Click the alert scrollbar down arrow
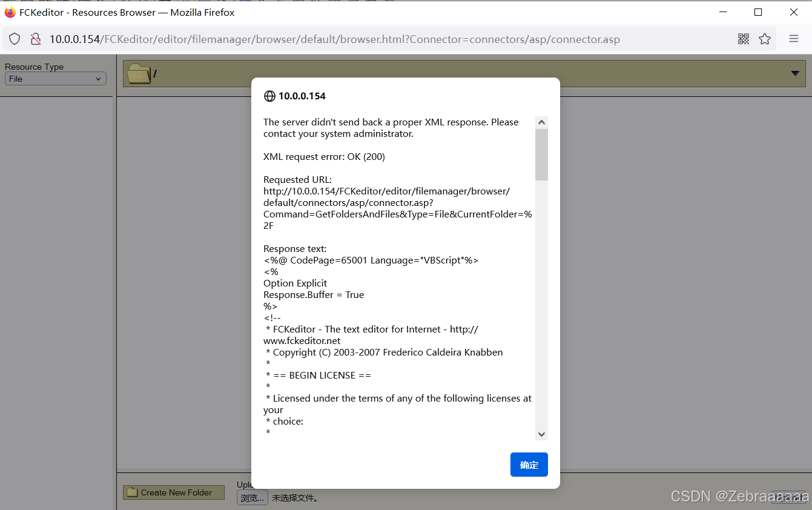 click(x=541, y=434)
